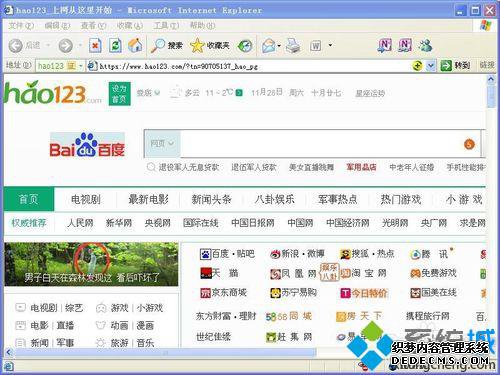Select the 最新电影 tab

pyautogui.click(x=148, y=199)
